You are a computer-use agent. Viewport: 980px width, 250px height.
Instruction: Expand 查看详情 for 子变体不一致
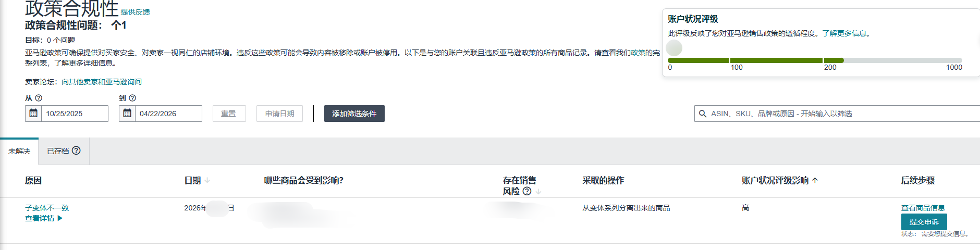click(x=44, y=218)
